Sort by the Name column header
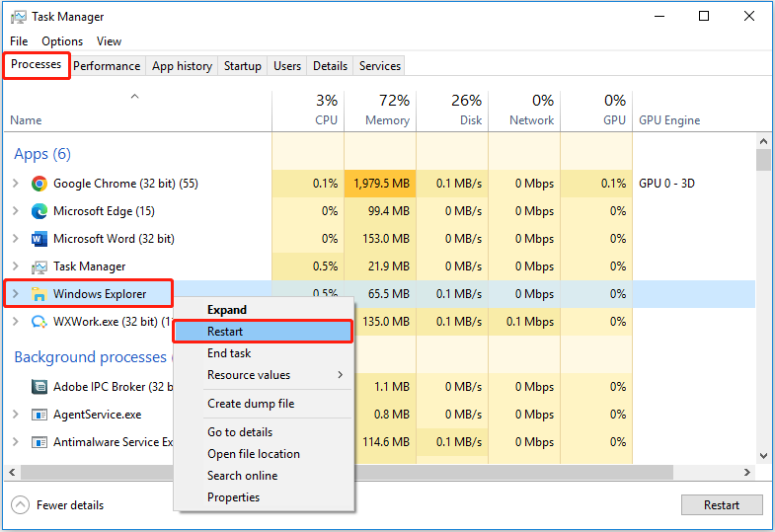The image size is (775, 532). (x=137, y=112)
